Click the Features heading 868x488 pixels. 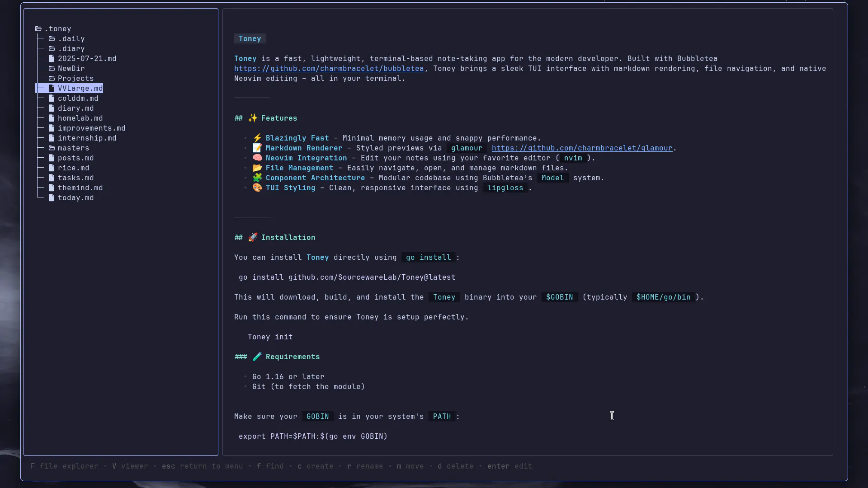[266, 118]
